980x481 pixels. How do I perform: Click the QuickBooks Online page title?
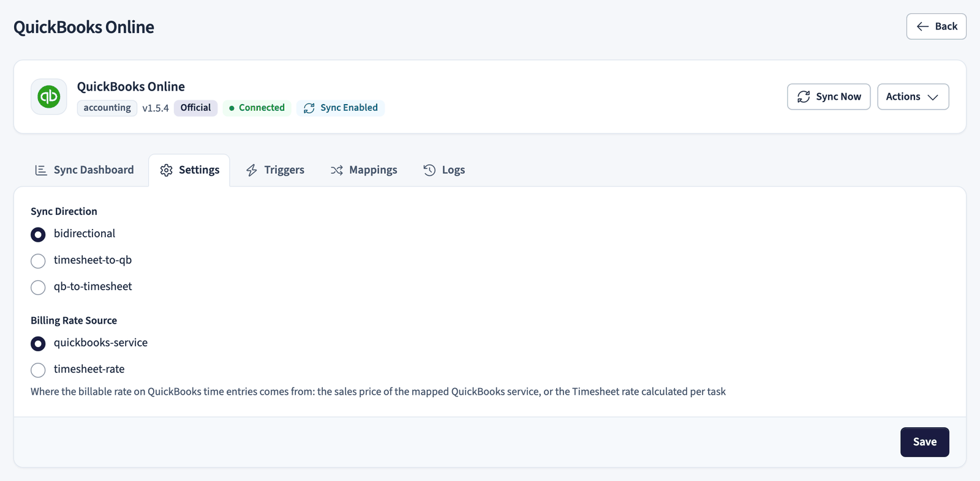84,27
